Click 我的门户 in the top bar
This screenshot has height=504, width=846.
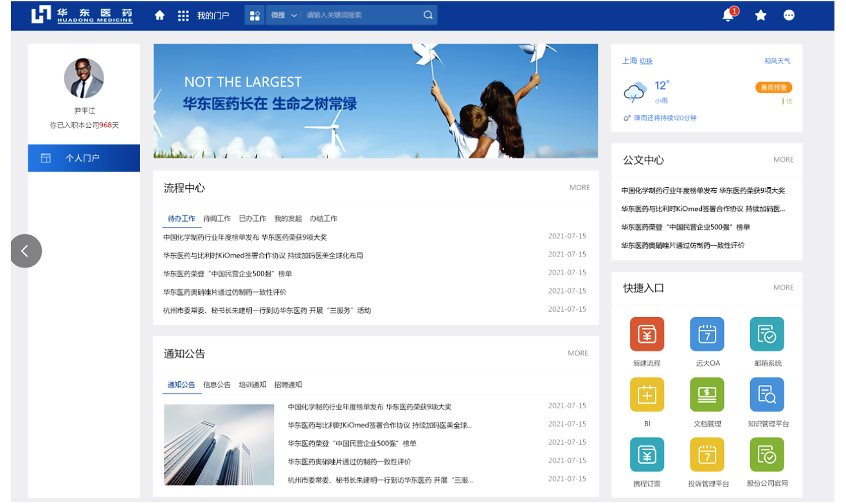[x=213, y=15]
